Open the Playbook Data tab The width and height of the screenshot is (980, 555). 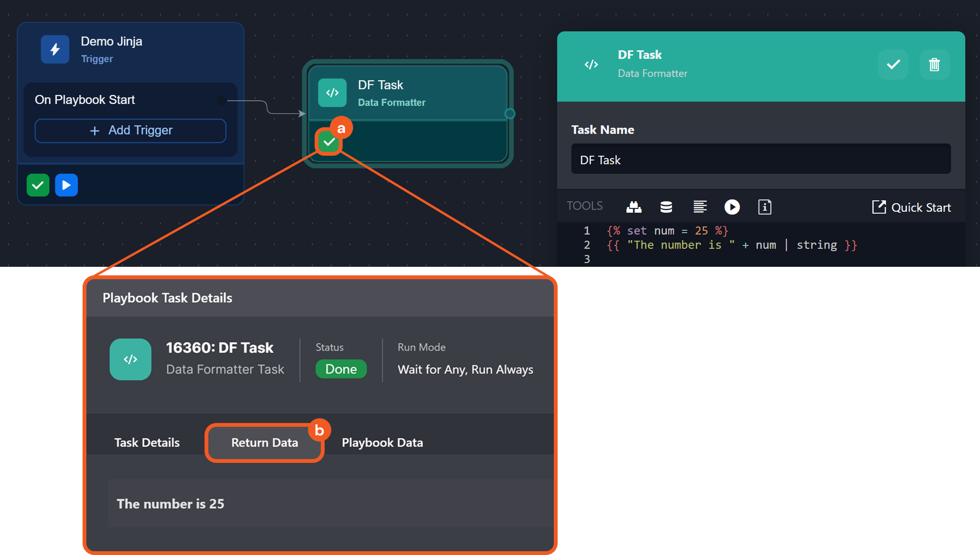pyautogui.click(x=382, y=442)
